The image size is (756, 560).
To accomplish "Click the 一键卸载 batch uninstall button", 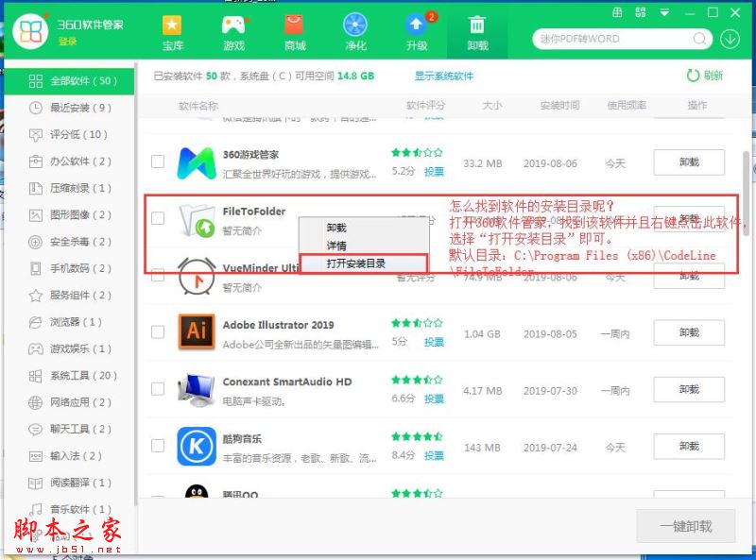I will coord(686,526).
